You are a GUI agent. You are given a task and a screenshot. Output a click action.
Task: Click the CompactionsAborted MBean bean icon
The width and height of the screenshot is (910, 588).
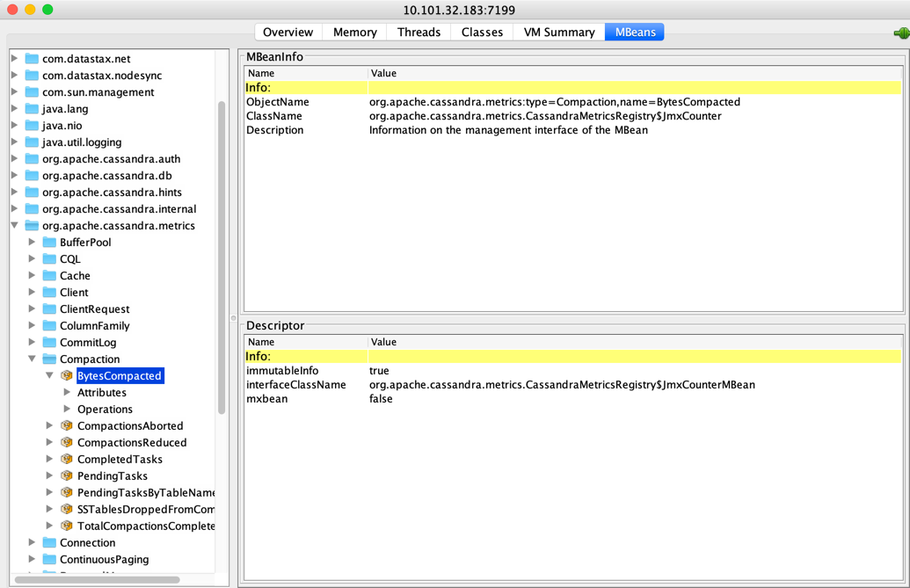(x=67, y=426)
